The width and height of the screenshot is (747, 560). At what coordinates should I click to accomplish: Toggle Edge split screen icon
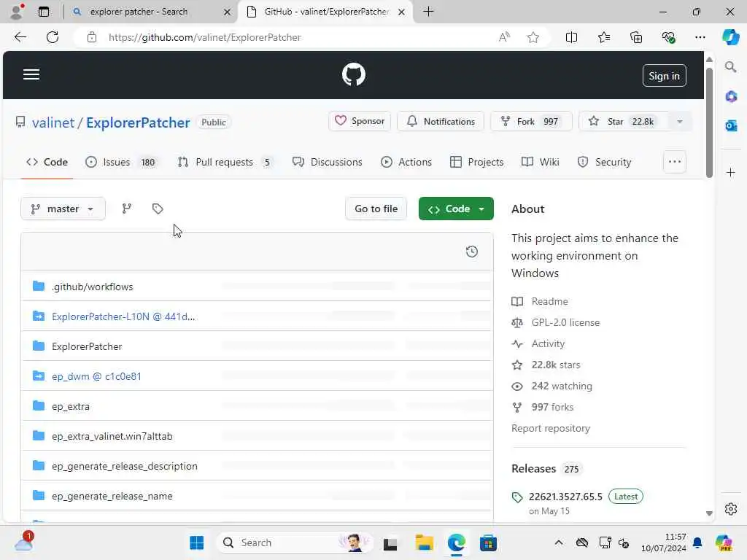pyautogui.click(x=571, y=37)
